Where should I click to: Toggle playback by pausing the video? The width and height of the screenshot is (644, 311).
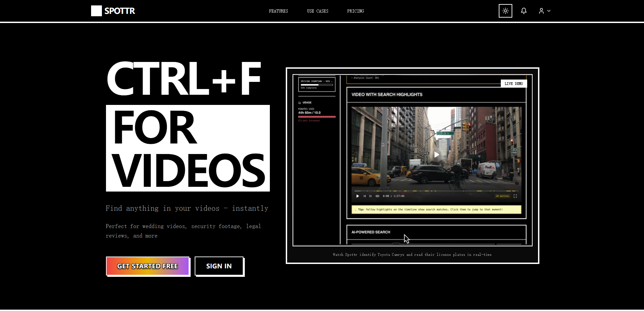(x=358, y=196)
